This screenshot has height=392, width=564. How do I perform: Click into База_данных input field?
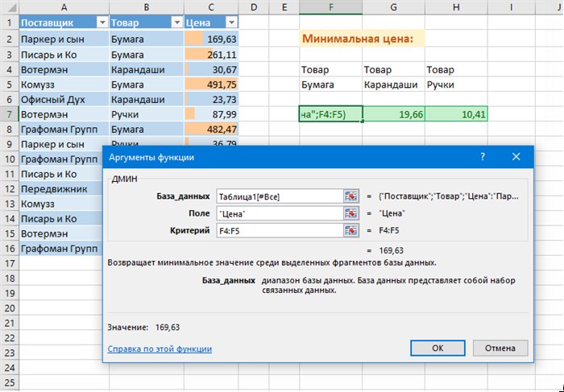[x=280, y=196]
